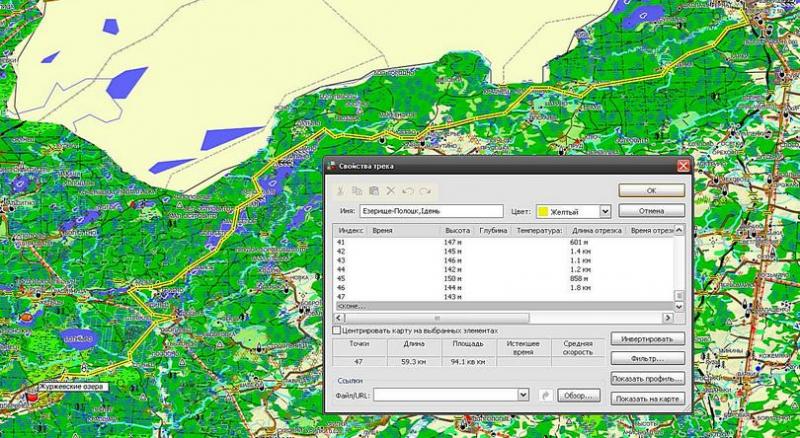Close the Свойства трека dialog
Viewport: 800px width, 438px height.
pyautogui.click(x=683, y=166)
